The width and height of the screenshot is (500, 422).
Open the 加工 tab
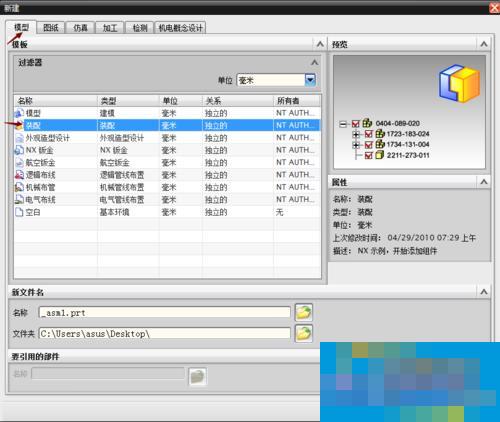point(110,28)
